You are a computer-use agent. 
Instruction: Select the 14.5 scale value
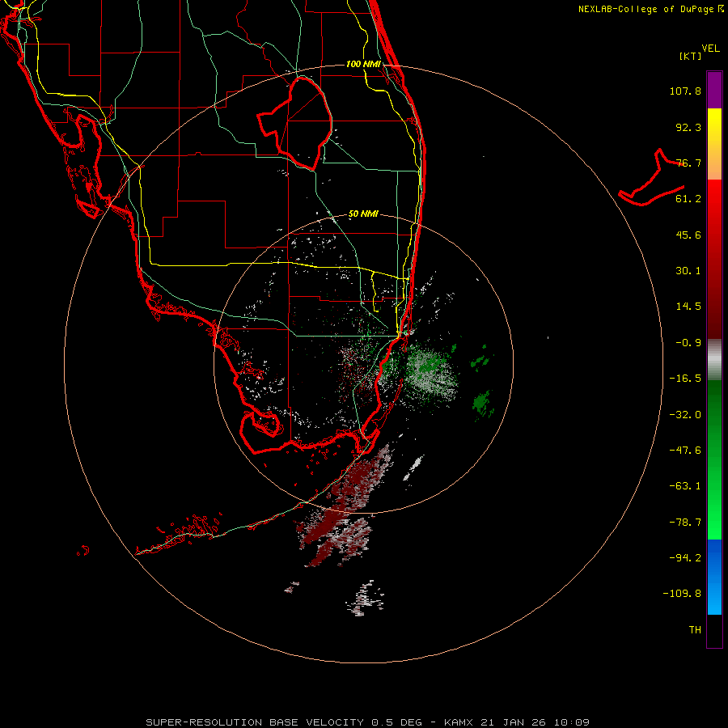point(688,307)
